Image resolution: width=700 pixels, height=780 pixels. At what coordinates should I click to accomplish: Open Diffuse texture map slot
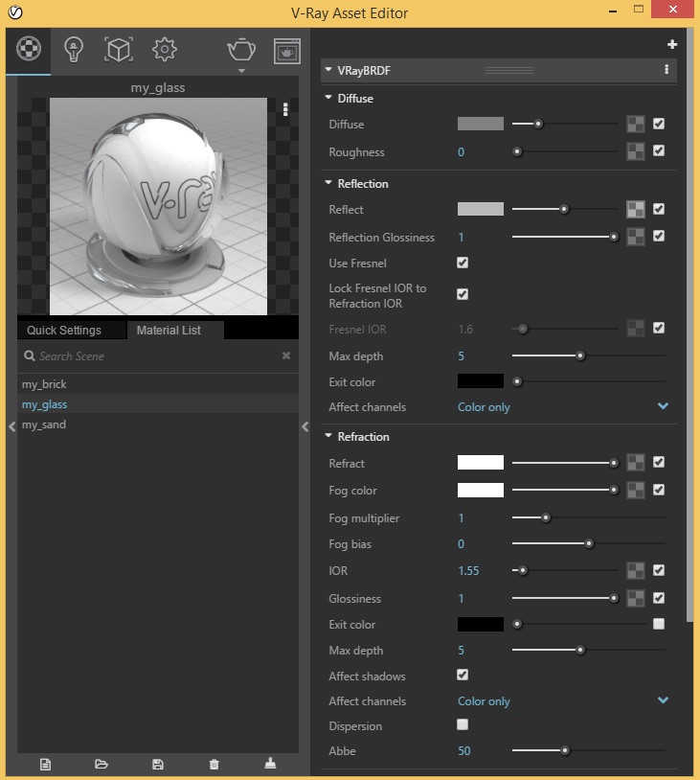[636, 125]
